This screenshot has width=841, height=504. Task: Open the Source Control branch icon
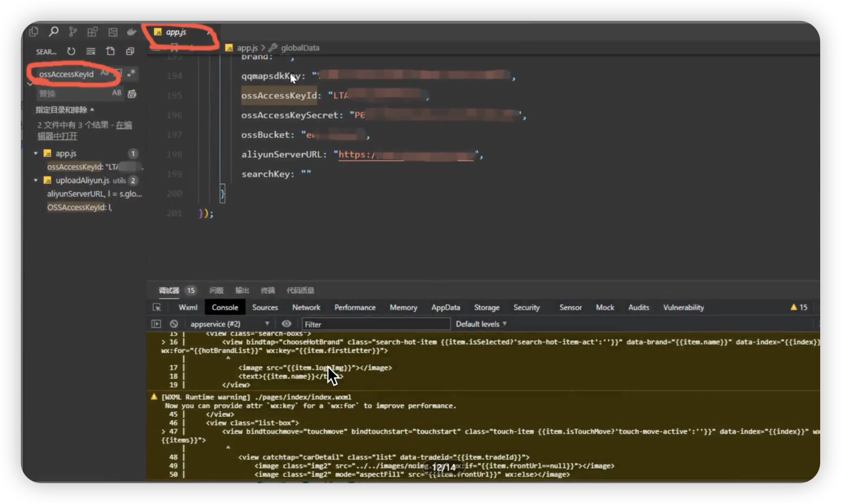[73, 32]
